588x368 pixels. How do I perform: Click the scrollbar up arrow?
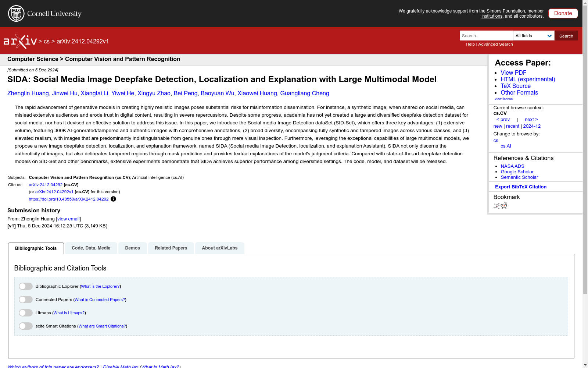(x=585, y=3)
